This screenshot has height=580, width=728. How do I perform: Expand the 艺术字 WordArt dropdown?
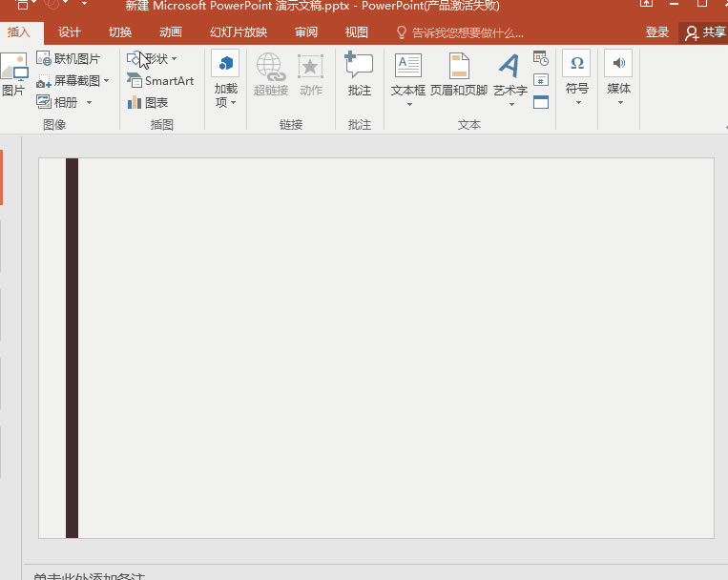click(x=510, y=104)
